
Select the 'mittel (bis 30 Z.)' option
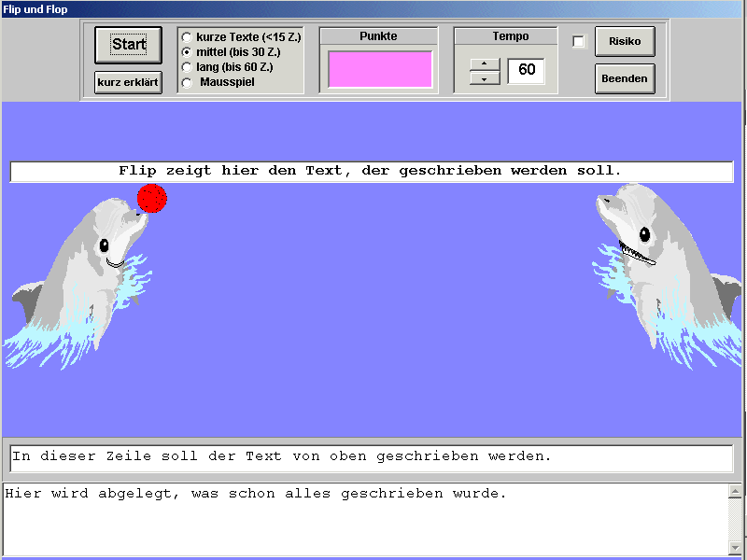pos(187,52)
